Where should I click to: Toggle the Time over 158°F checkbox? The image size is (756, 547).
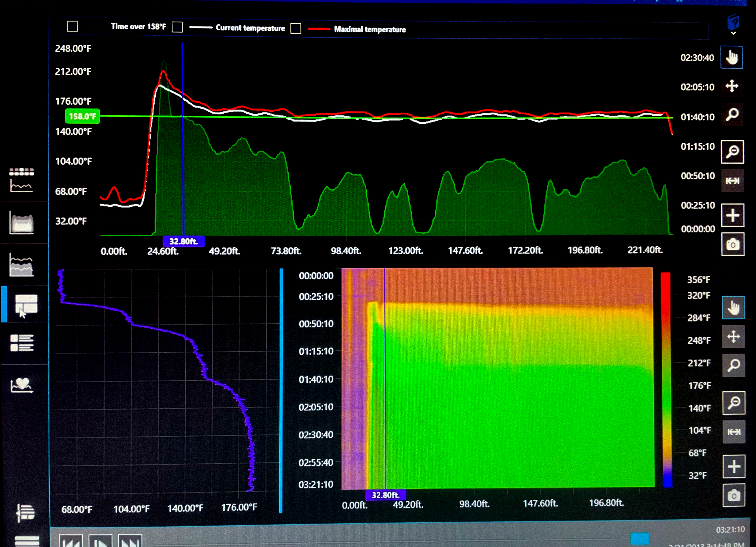click(x=72, y=26)
